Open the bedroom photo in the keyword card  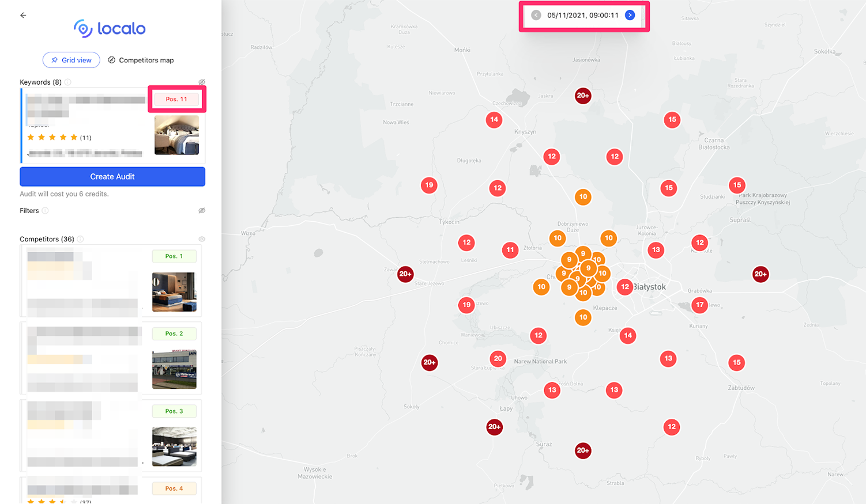(x=176, y=135)
